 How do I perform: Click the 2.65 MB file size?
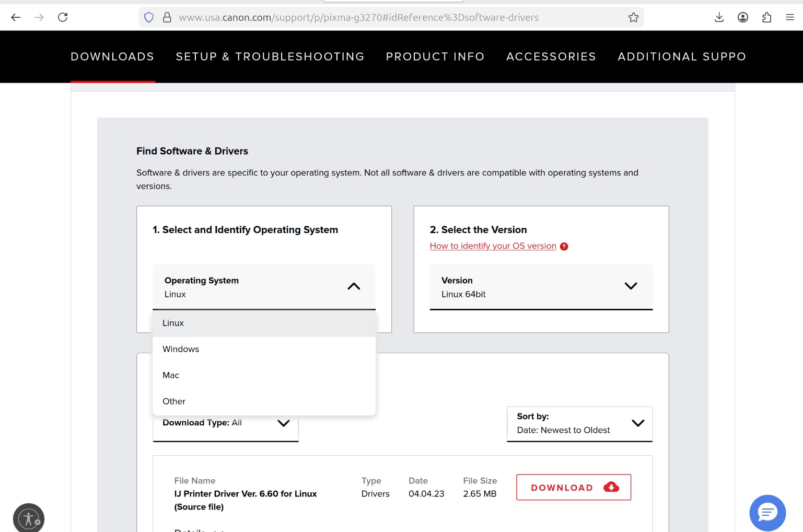(480, 494)
